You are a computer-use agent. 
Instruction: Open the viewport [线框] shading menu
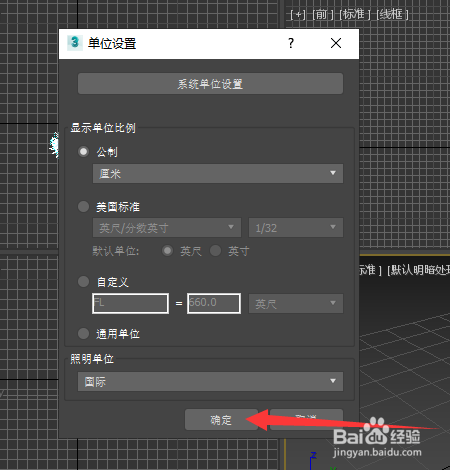[392, 14]
